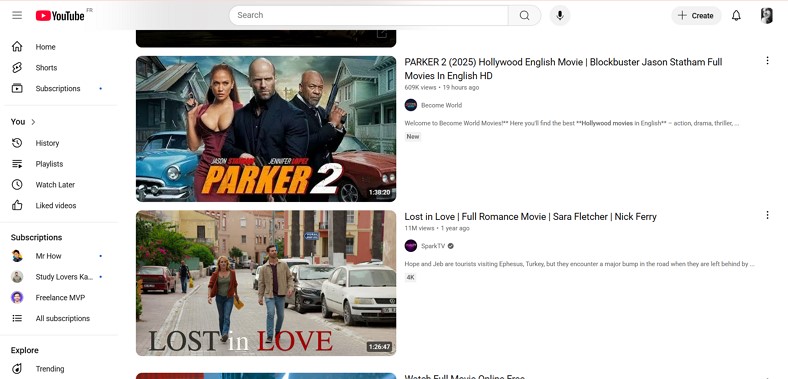Click the 1:26:47 duration label
This screenshot has width=788, height=379.
pyautogui.click(x=379, y=347)
